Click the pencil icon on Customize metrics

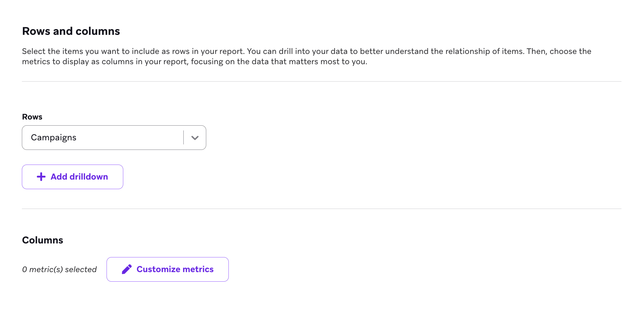[127, 269]
